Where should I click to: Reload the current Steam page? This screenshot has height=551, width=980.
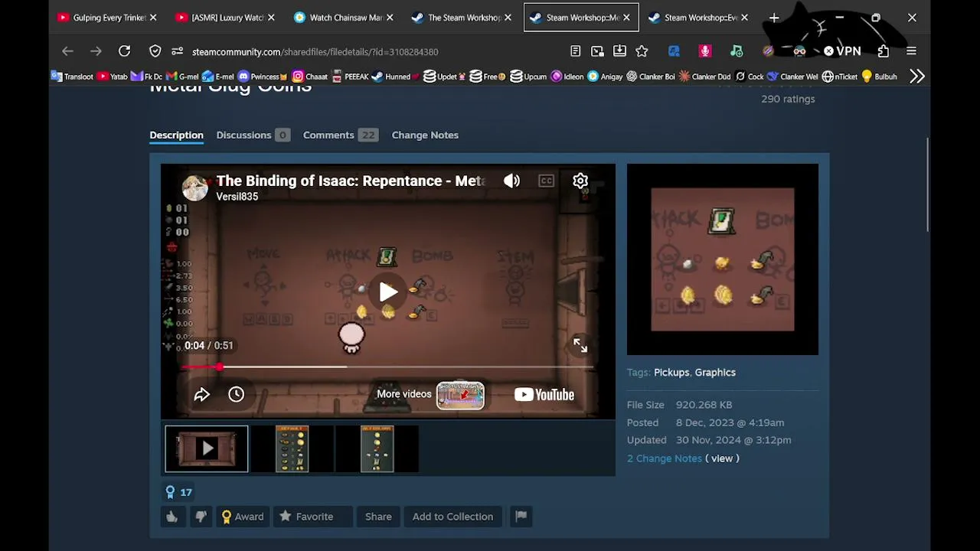[x=124, y=51]
